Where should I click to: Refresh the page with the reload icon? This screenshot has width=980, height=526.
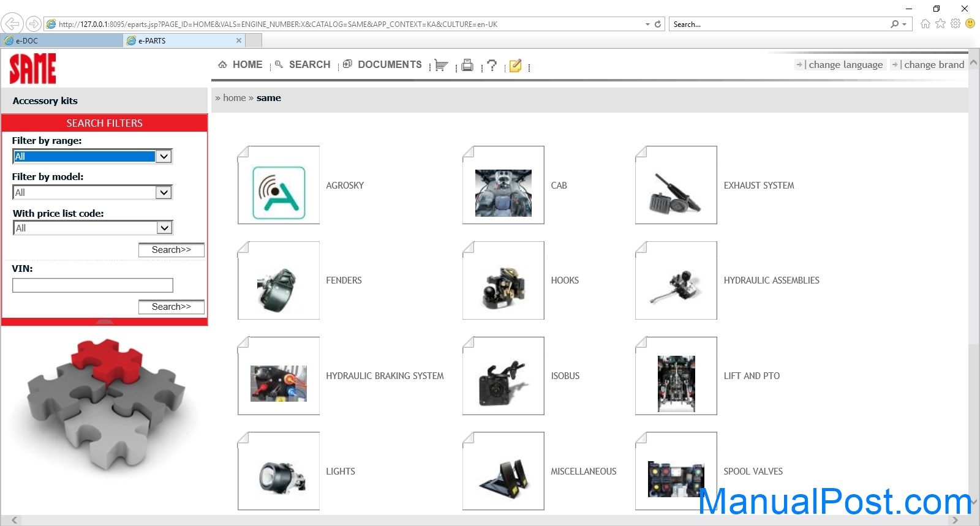pos(658,24)
